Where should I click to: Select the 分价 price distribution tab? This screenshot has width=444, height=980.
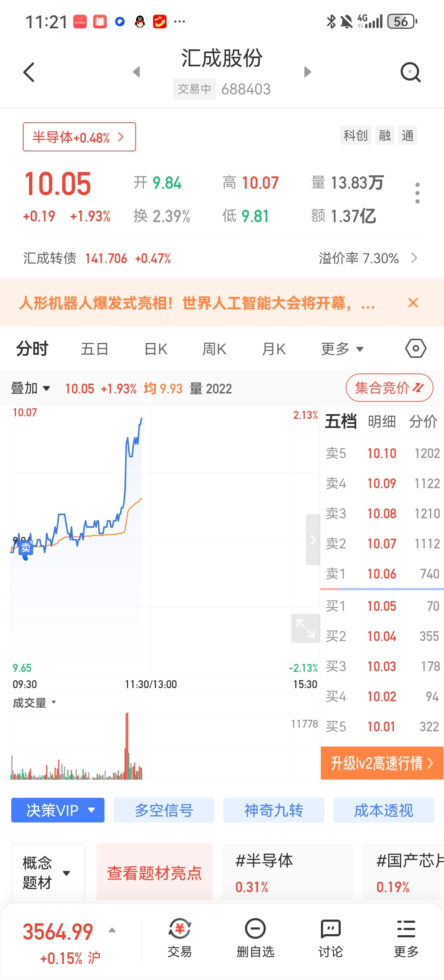tap(423, 421)
